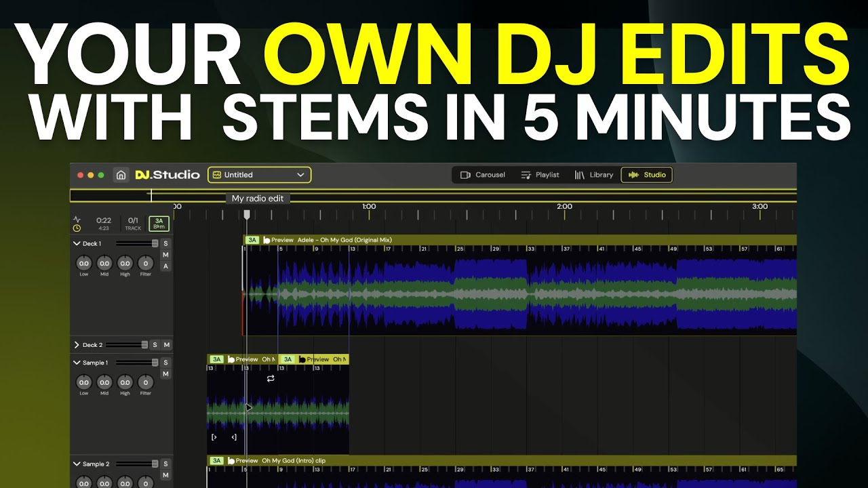
Task: Solo Sample 2 with the S button
Action: click(165, 464)
